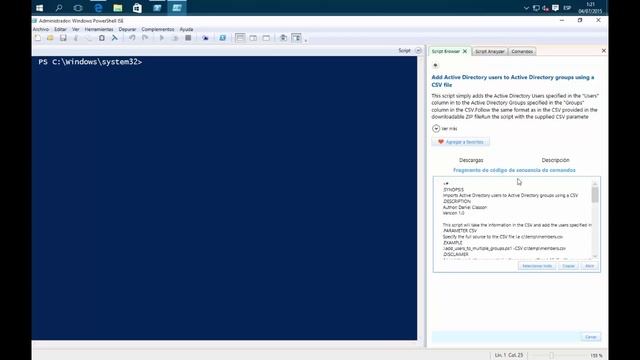Click the code snippet scroll down arrow
The height and width of the screenshot is (360, 640).
(x=595, y=256)
